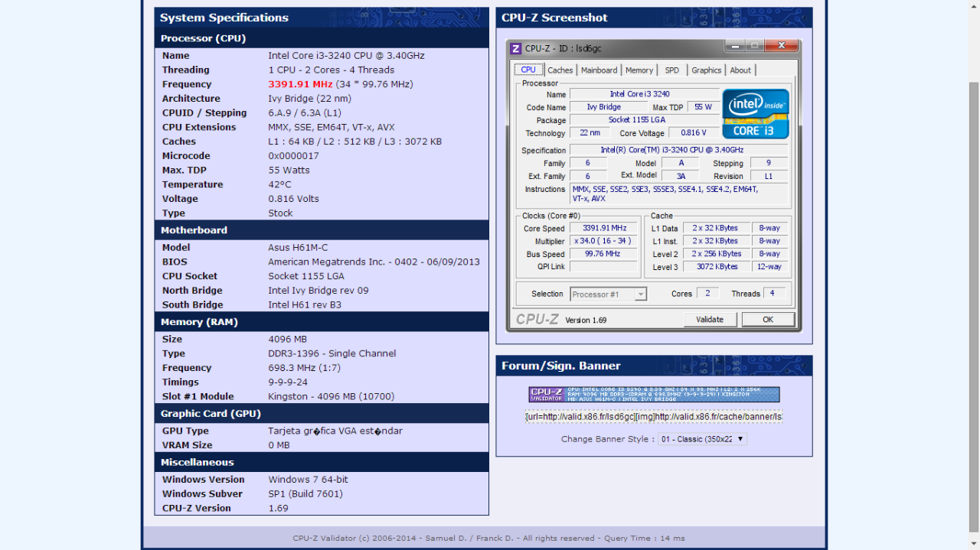Click the Windows 7 64-bit version value
980x550 pixels.
click(x=308, y=480)
